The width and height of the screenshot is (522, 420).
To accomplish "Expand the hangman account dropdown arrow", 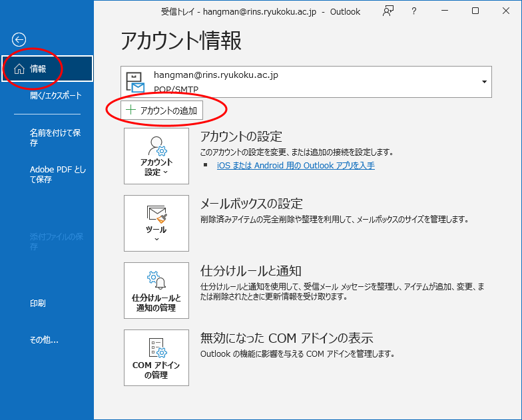I will point(485,82).
